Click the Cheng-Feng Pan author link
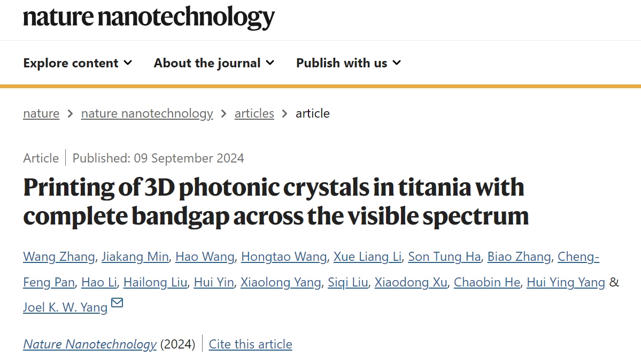The image size is (641, 364). pyautogui.click(x=578, y=257)
